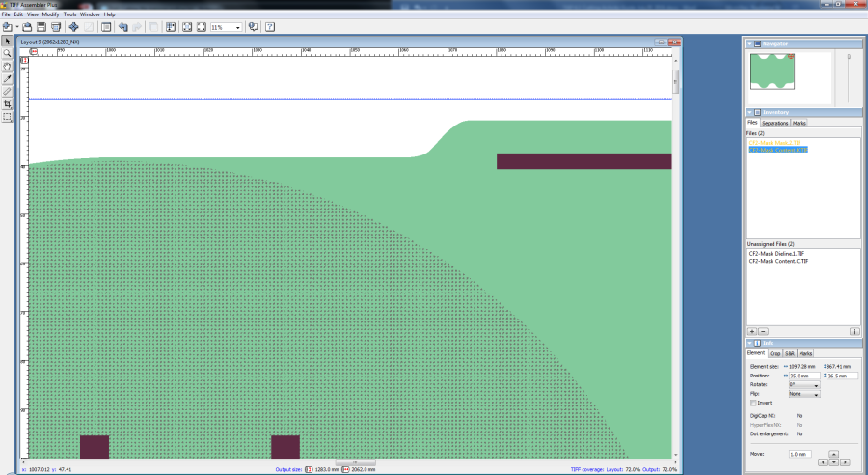Image resolution: width=868 pixels, height=475 pixels.
Task: Select CF2-Mask Dieline.1.TIF in Unassigned Files
Action: (777, 254)
